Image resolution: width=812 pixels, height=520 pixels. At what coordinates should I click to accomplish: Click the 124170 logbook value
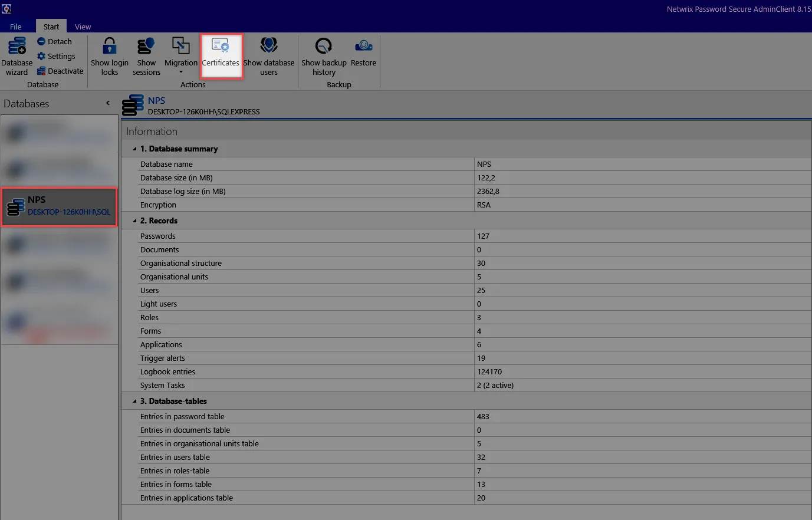coord(489,372)
